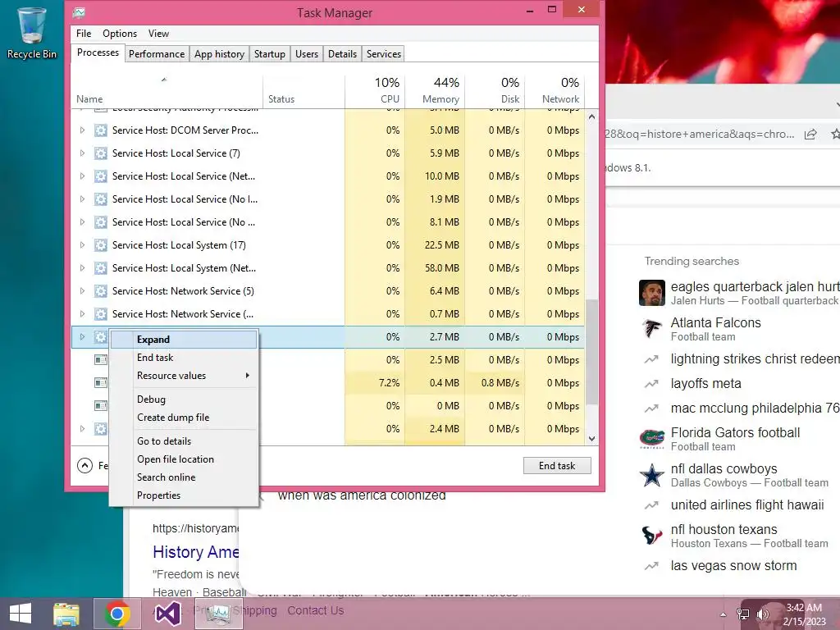
Task: Click the Dallas Cowboys star logo
Action: pyautogui.click(x=652, y=475)
